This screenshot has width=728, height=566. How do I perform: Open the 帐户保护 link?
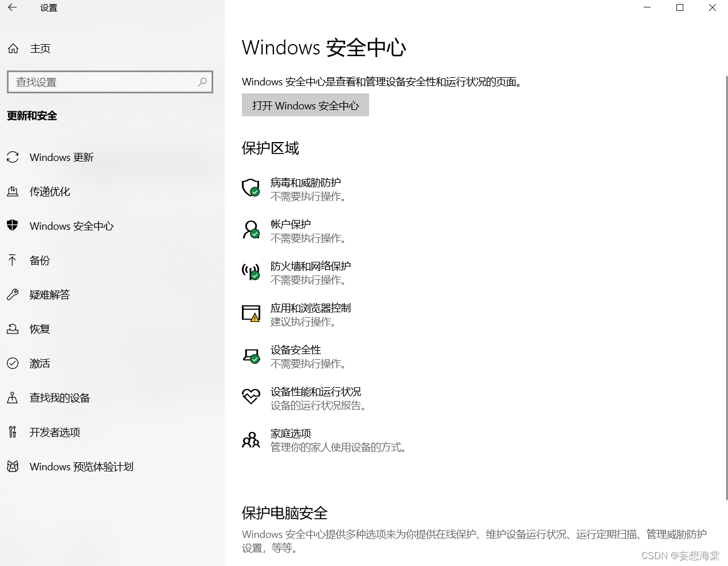pos(291,224)
